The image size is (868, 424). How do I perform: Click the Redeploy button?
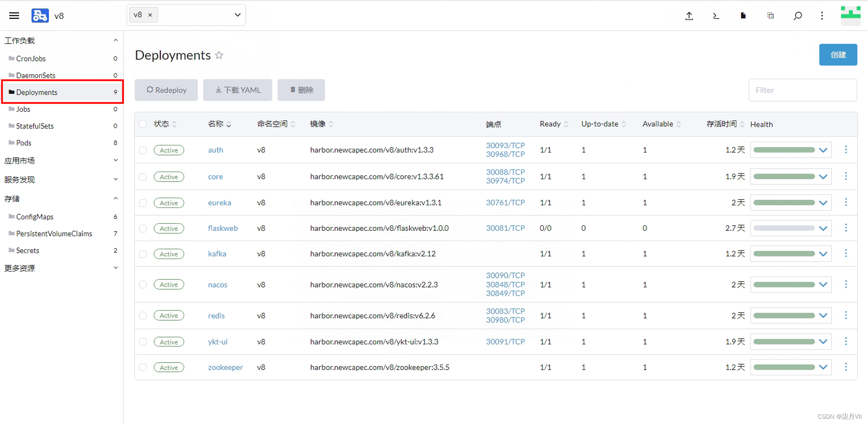(166, 90)
